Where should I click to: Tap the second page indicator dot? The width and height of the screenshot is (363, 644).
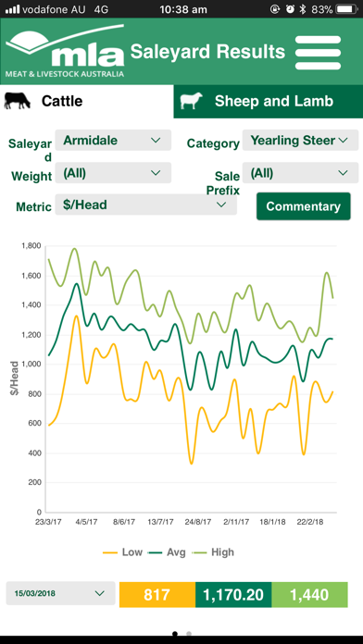click(189, 634)
